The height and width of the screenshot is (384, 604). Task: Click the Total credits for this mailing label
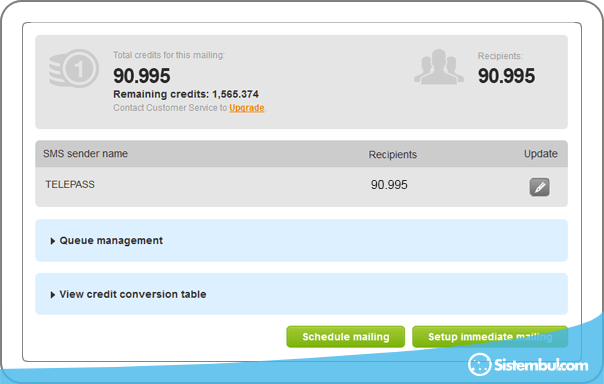tap(169, 55)
